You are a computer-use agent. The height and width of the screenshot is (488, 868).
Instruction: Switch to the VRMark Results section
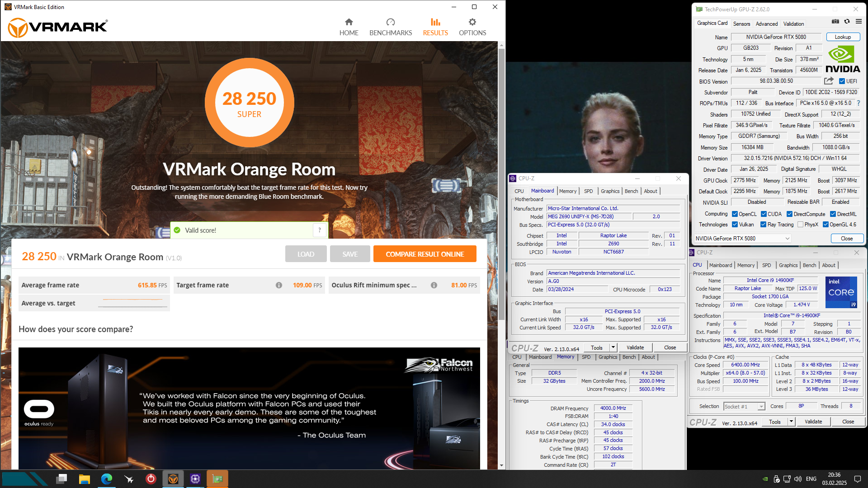coord(435,27)
